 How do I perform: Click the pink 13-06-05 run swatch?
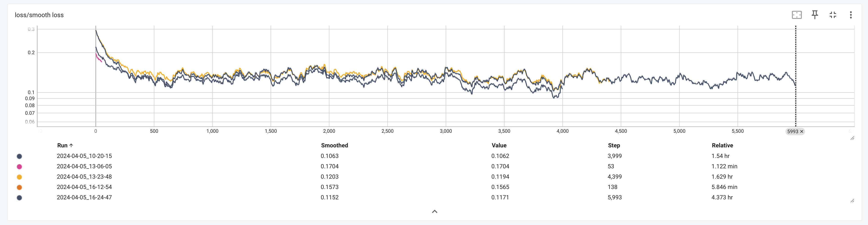click(x=20, y=167)
